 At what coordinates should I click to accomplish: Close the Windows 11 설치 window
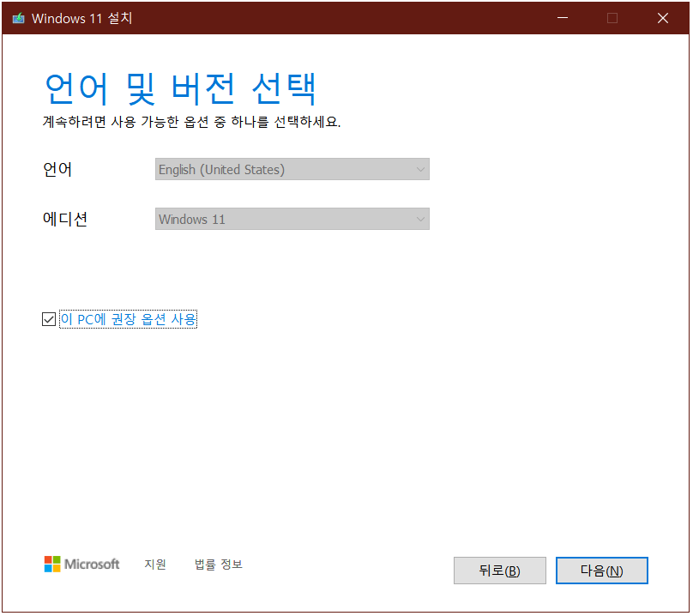(x=663, y=18)
